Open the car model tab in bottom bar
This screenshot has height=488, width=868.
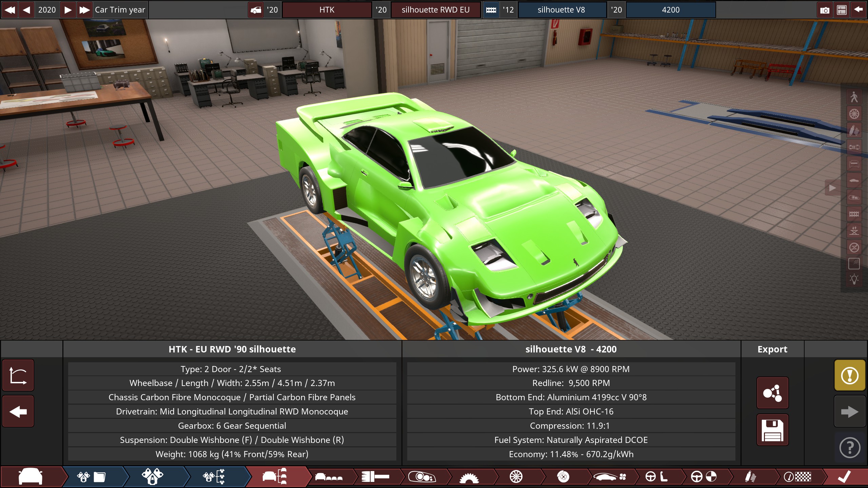click(31, 477)
